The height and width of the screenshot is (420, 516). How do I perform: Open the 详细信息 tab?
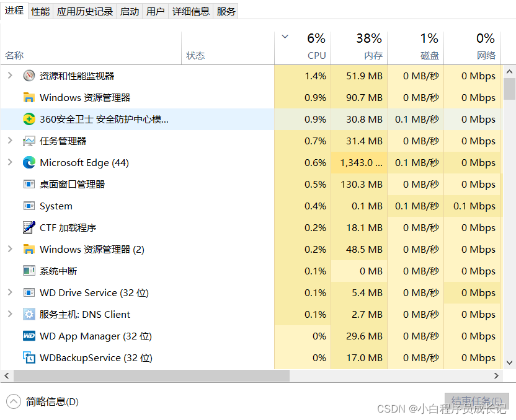click(191, 12)
